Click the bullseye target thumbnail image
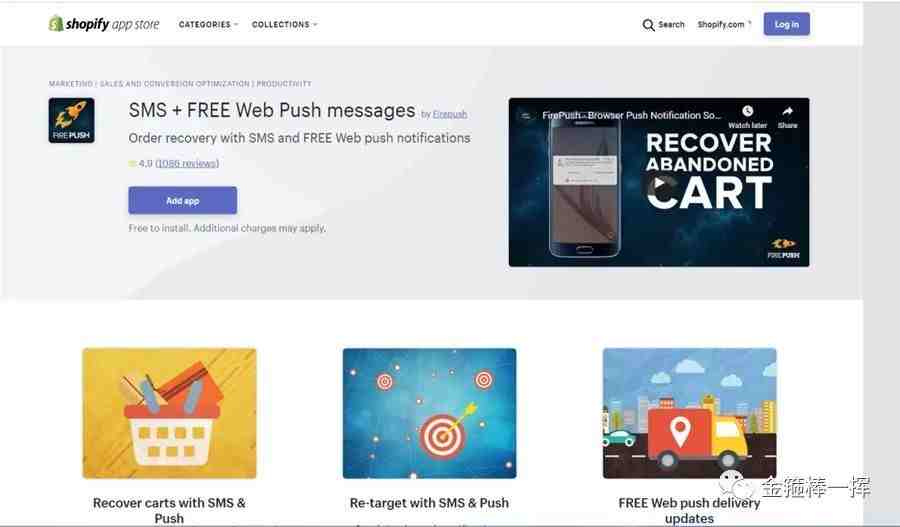Viewport: 900px width, 527px height. 429,413
